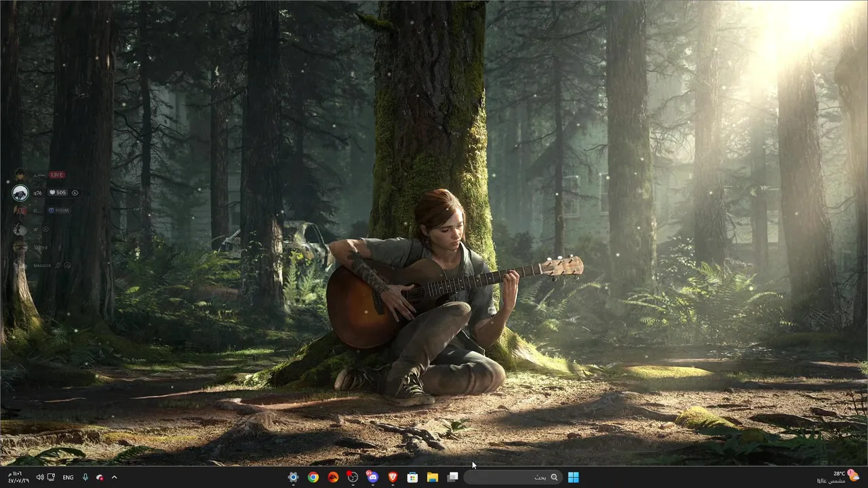Open the clock and date in the taskbar
Image resolution: width=868 pixels, height=488 pixels.
18,477
